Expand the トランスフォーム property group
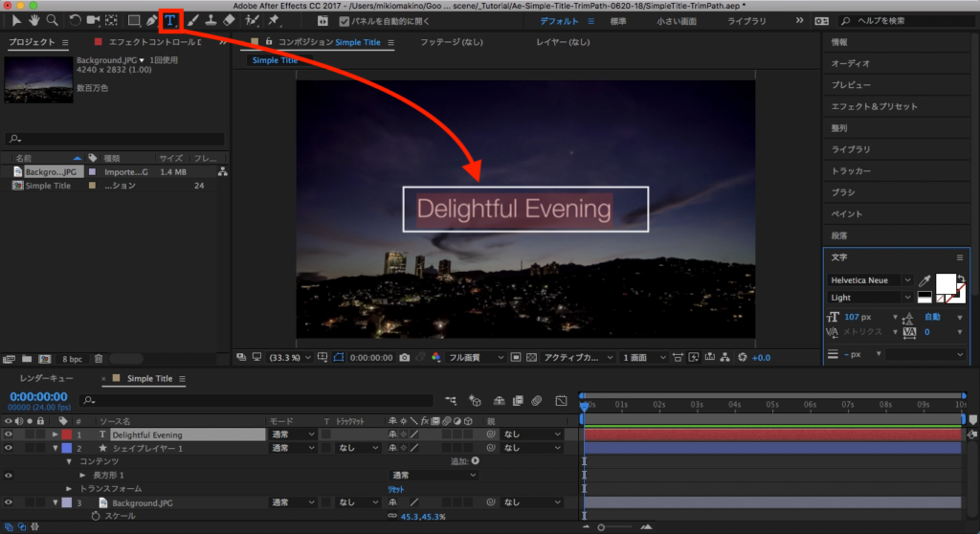Viewport: 980px width, 534px height. click(x=69, y=488)
